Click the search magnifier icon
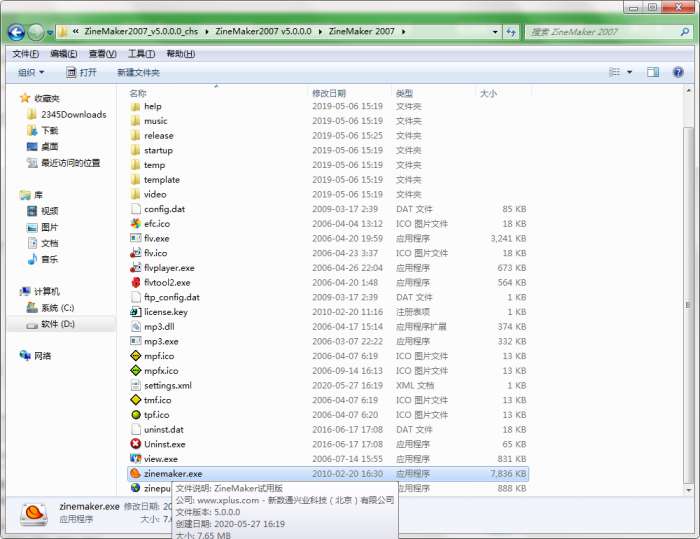Image resolution: width=700 pixels, height=539 pixels. click(684, 32)
